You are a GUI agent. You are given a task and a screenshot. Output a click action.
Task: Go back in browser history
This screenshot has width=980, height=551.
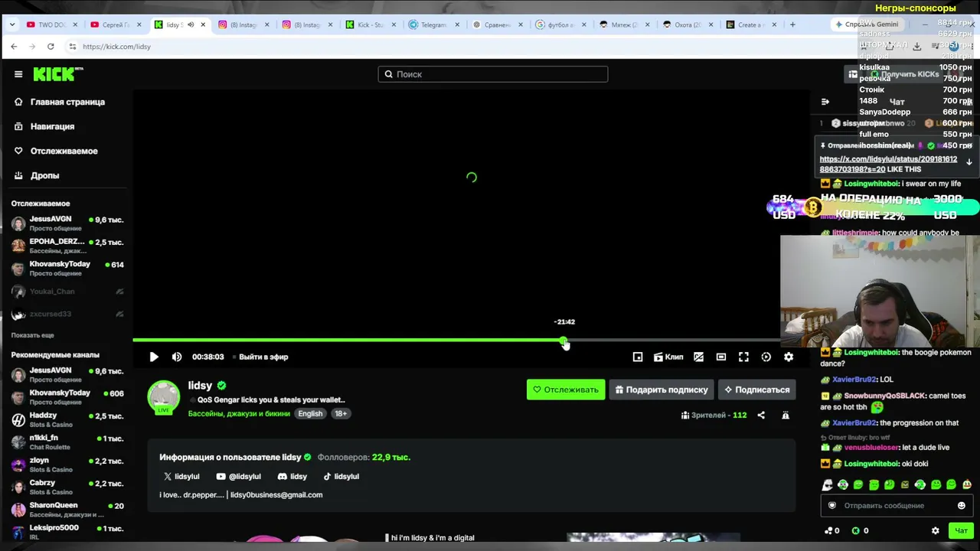14,47
